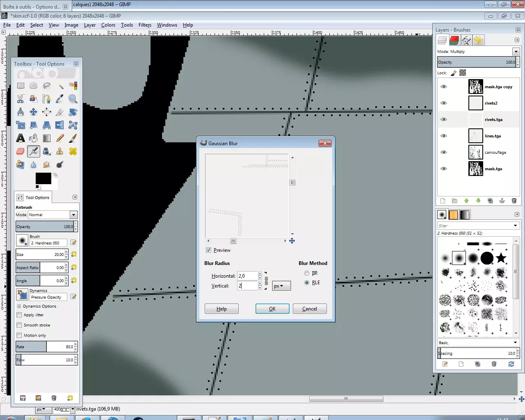Hide the camouflage layer

[x=443, y=152]
